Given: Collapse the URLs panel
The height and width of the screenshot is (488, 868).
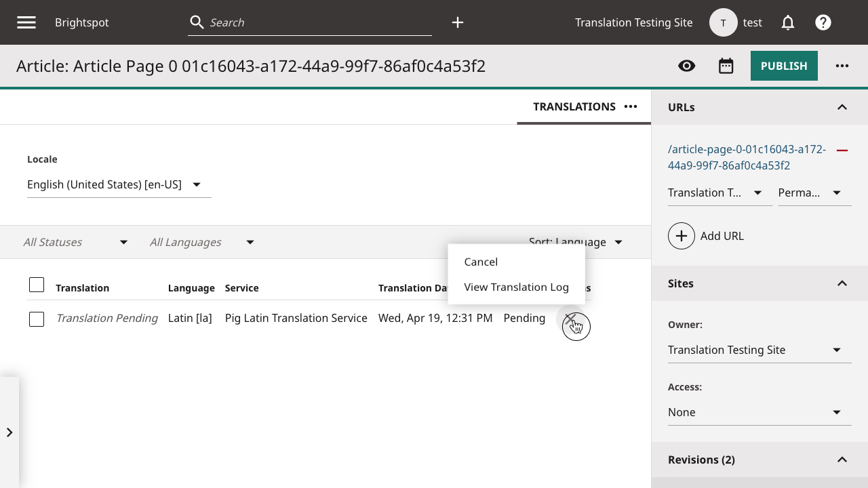Looking at the screenshot, I should pos(842,107).
